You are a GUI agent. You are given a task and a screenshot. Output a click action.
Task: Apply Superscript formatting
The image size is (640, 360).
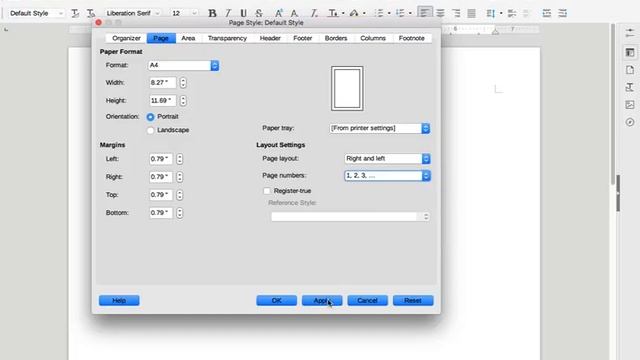pyautogui.click(x=278, y=13)
